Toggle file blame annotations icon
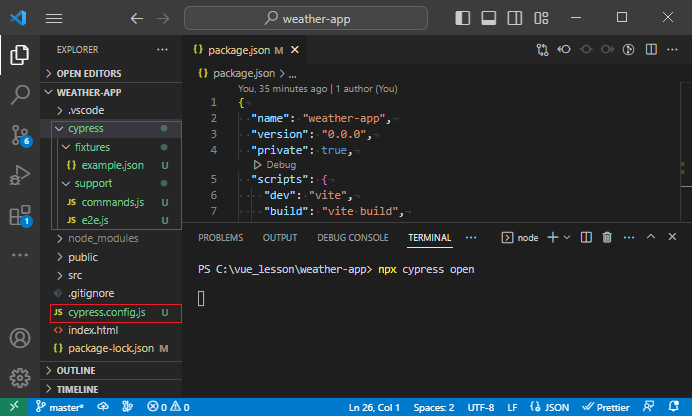This screenshot has width=692, height=416. [x=628, y=49]
